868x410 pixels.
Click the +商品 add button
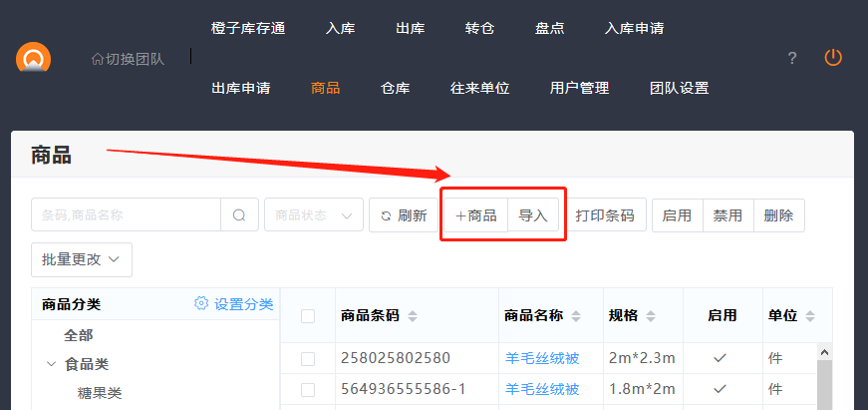[475, 215]
